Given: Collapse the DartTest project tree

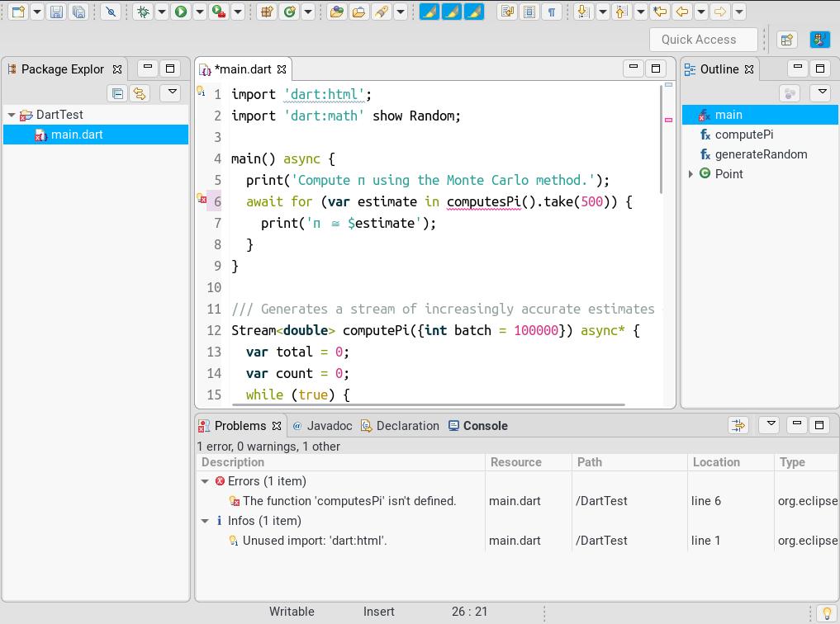Looking at the screenshot, I should point(12,115).
